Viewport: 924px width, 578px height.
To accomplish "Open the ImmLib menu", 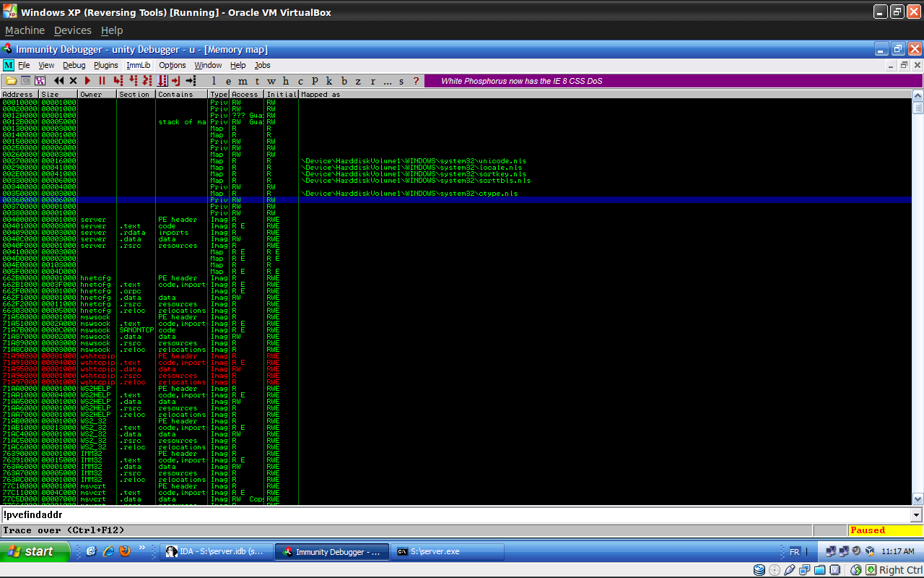I will (139, 65).
